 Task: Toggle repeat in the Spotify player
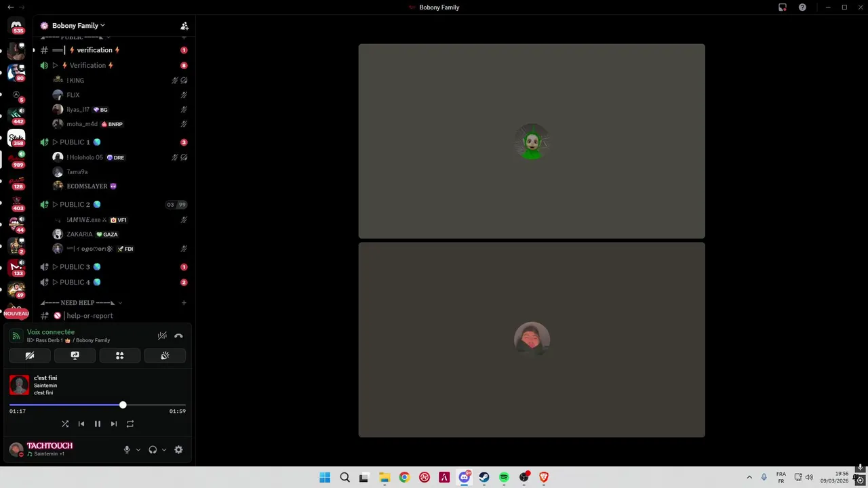click(130, 424)
